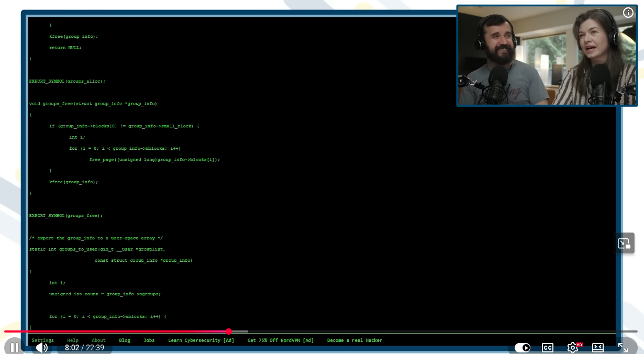Image resolution: width=644 pixels, height=354 pixels.
Task: Pause the video playback
Action: [x=15, y=347]
